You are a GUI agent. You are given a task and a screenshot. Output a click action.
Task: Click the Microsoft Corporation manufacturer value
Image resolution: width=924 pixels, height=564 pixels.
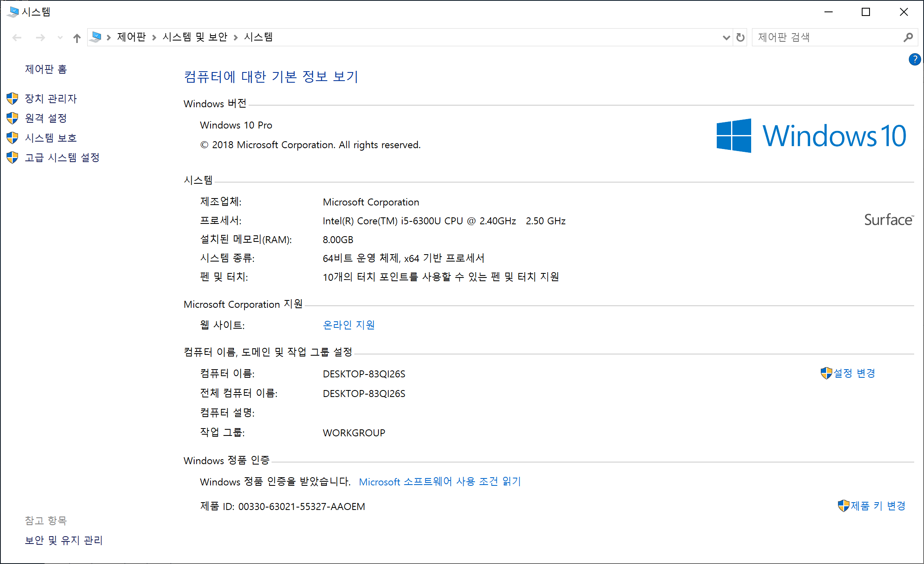(x=371, y=202)
